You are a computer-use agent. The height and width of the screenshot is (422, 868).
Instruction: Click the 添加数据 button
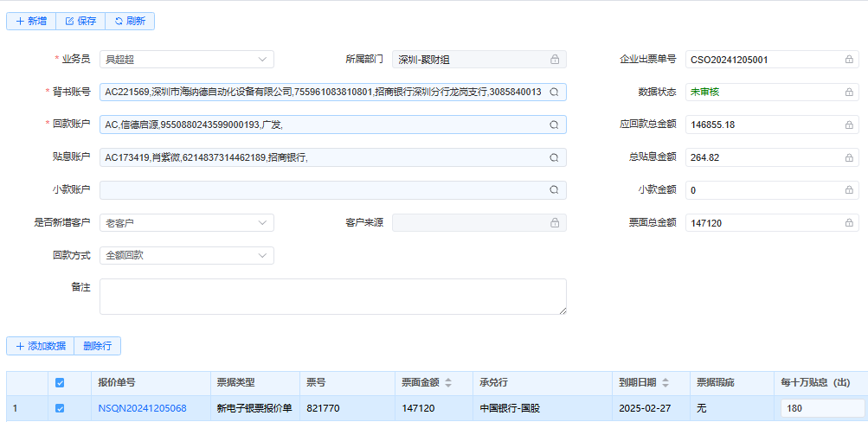(41, 346)
